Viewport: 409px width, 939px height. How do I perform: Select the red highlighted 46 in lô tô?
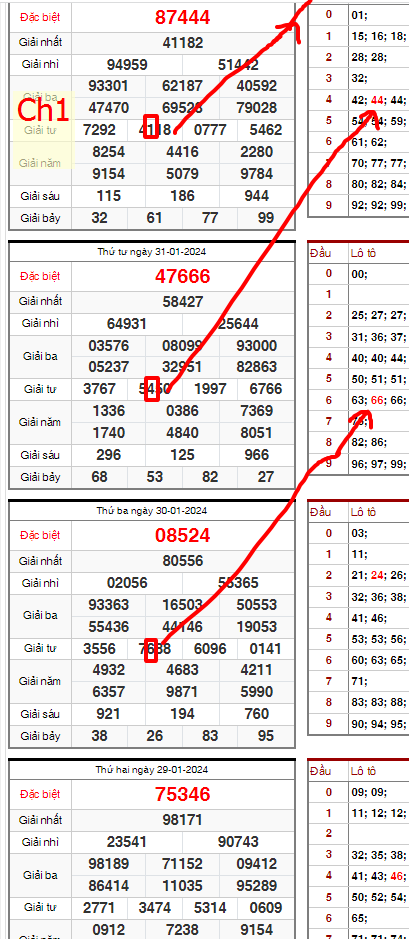pos(396,876)
